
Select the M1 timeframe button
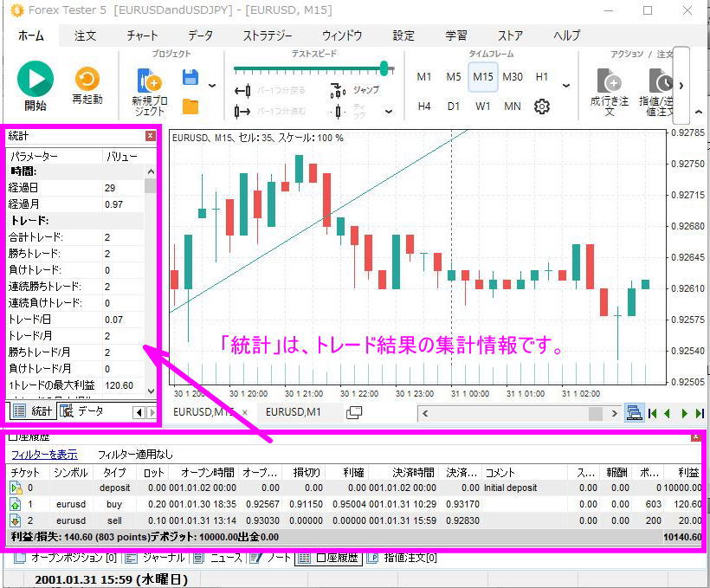(423, 76)
